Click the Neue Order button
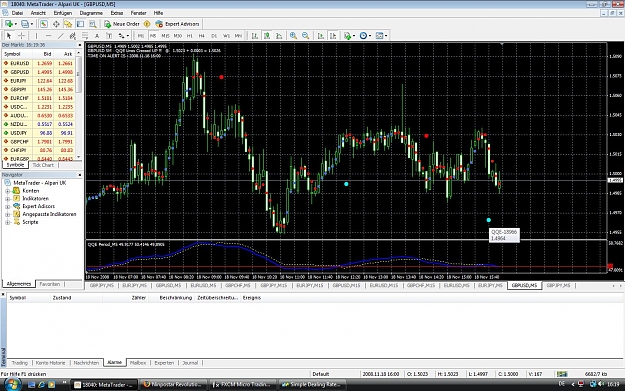 coord(122,24)
